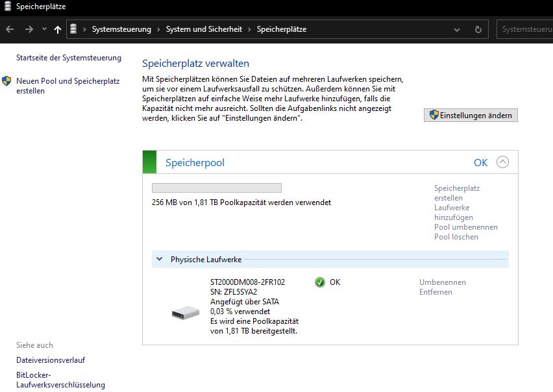
Task: Click shield icon beside Neuen Pool link
Action: click(6, 81)
